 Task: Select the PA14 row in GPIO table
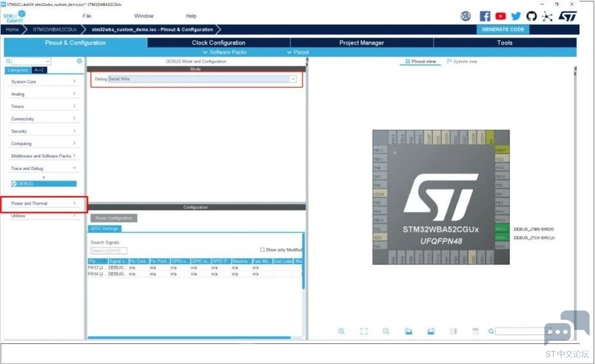[x=195, y=274]
